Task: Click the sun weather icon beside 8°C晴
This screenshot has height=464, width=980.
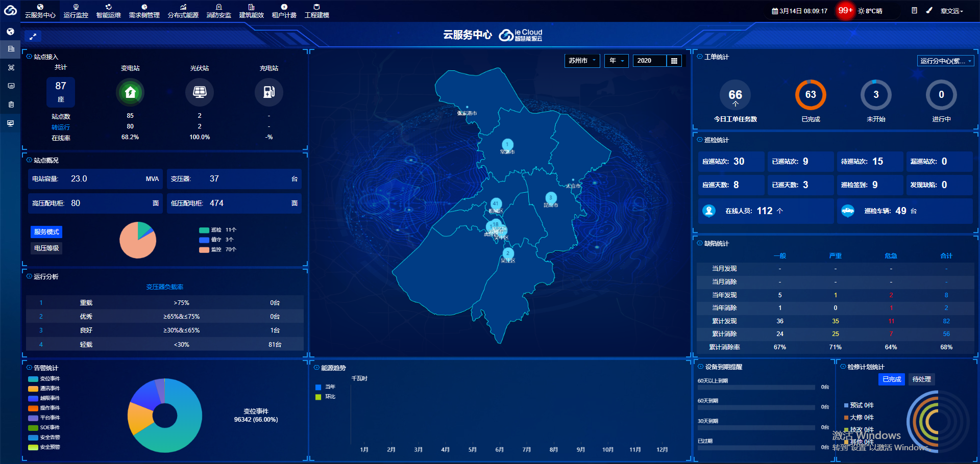Action: point(861,11)
